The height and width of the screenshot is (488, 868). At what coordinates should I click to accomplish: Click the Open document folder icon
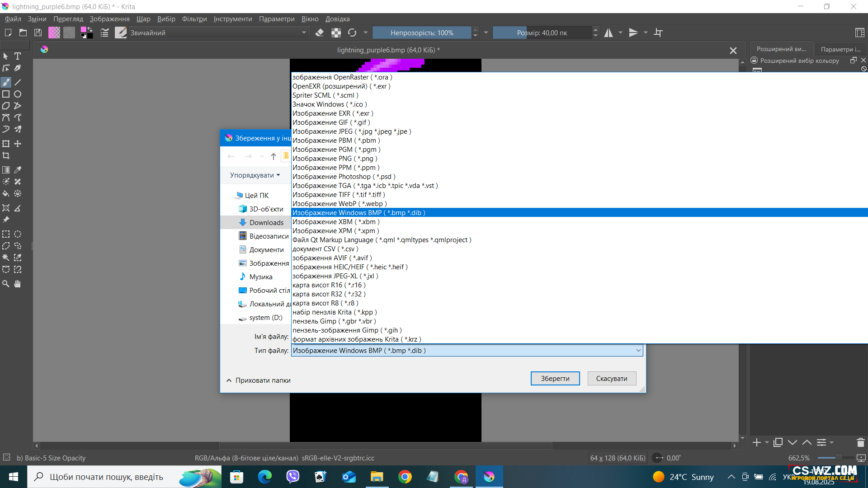coord(23,33)
